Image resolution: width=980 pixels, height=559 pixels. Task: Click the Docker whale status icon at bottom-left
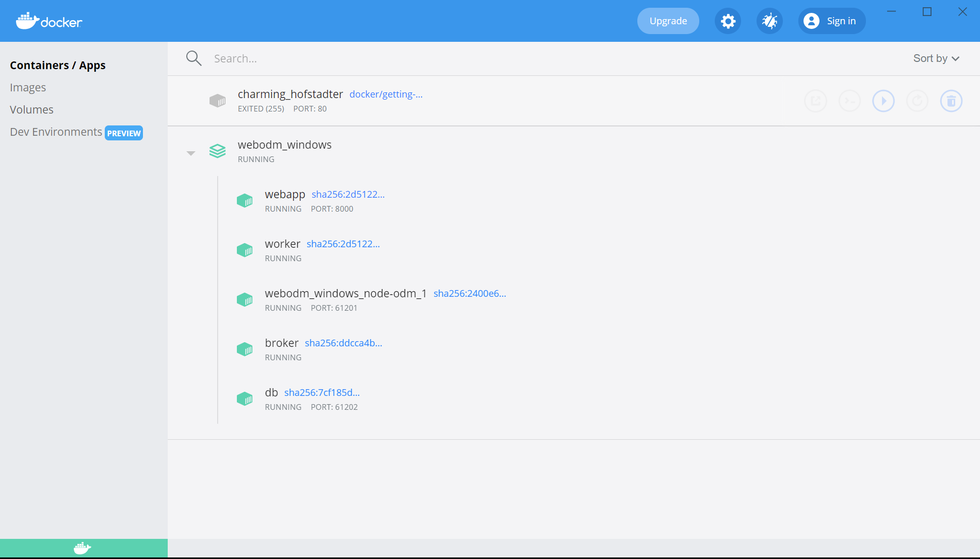[x=83, y=548]
